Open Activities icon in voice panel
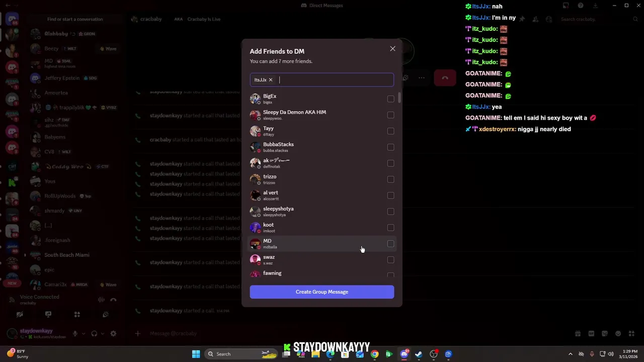644x362 pixels. (77, 315)
